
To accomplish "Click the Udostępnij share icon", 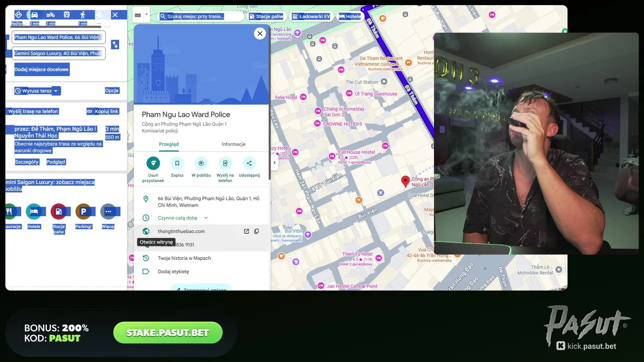I will [249, 163].
